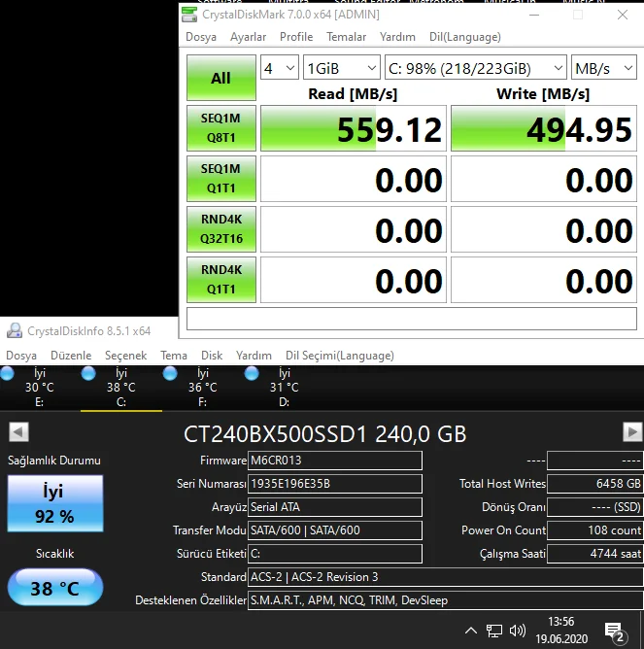Open Dosya menu in CrystalDiskInfo
This screenshot has width=644, height=649.
[21, 356]
